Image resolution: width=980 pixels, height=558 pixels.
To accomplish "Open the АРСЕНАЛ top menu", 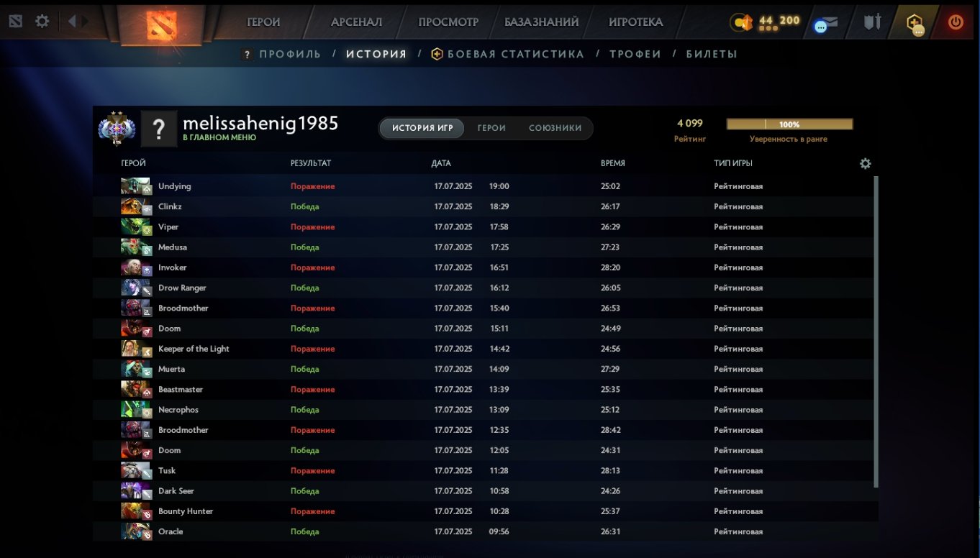I will pos(356,22).
